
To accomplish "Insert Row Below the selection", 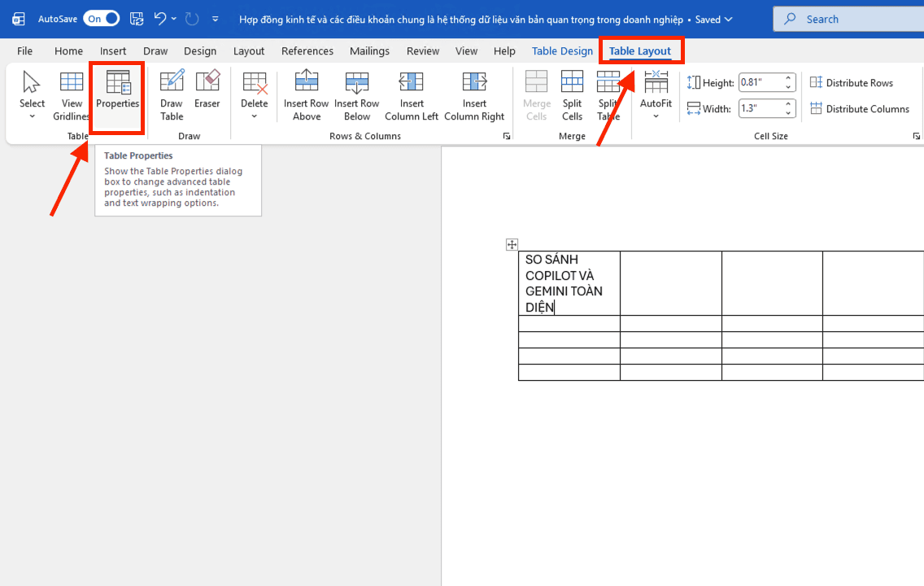I will coord(356,95).
